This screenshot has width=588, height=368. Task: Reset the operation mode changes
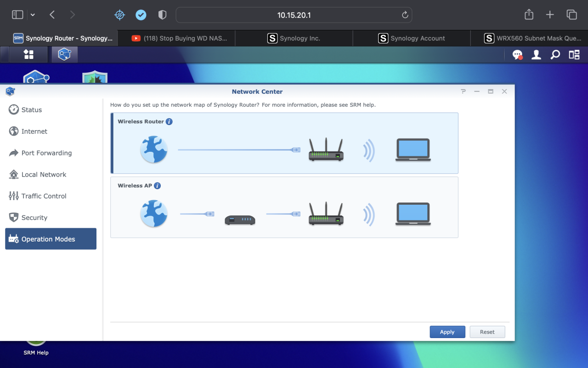click(x=487, y=332)
